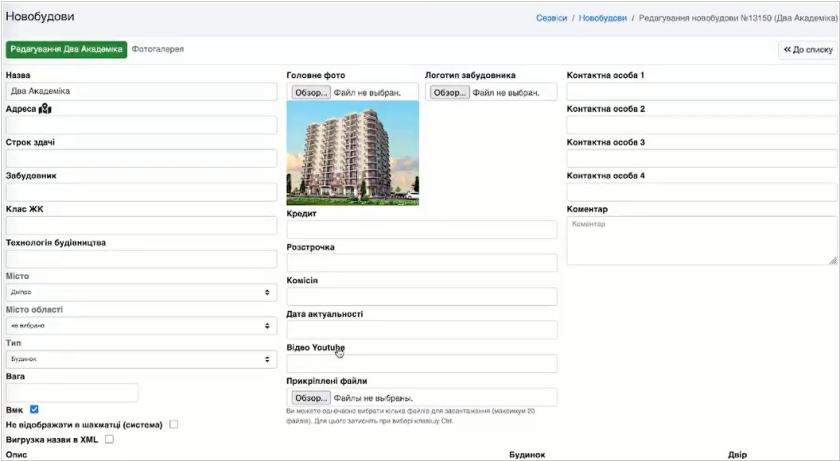This screenshot has height=461, width=840.
Task: Select the Контактна особа 1 field
Action: (x=701, y=91)
